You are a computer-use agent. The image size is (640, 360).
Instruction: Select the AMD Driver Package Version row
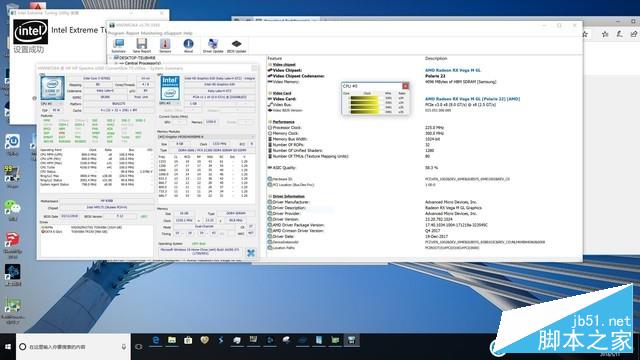(x=424, y=225)
